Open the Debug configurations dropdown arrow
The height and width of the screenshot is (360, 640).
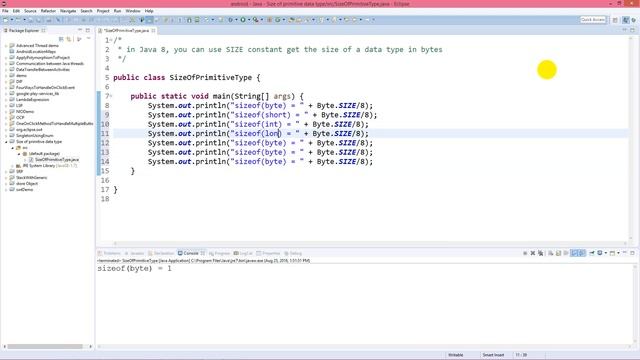(236, 20)
